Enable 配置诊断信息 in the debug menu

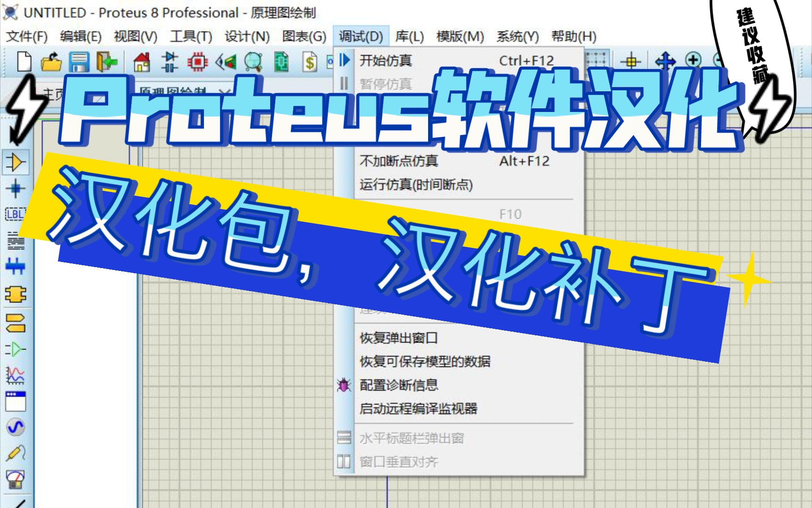[x=398, y=385]
